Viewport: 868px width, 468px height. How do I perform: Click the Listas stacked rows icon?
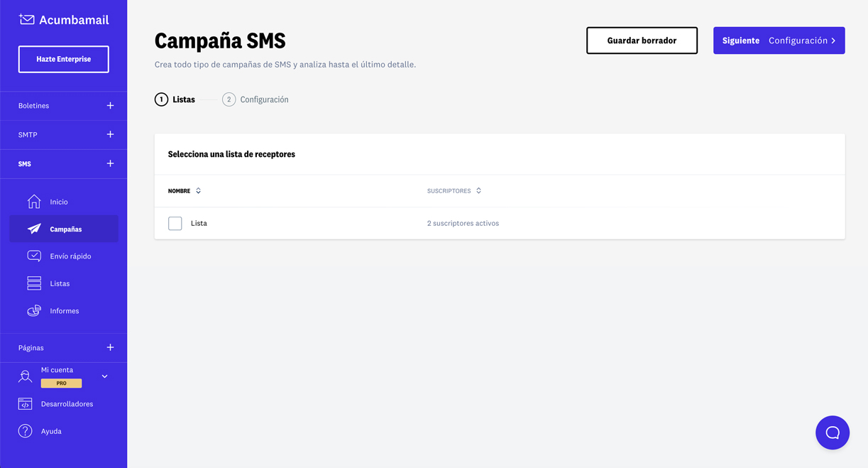(34, 283)
